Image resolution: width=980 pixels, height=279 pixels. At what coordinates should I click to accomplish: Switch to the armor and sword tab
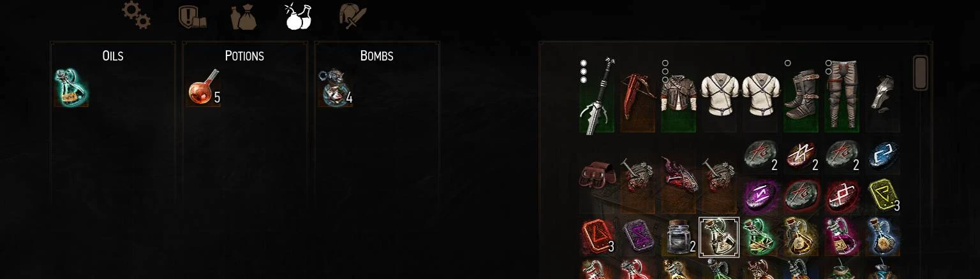click(x=352, y=17)
